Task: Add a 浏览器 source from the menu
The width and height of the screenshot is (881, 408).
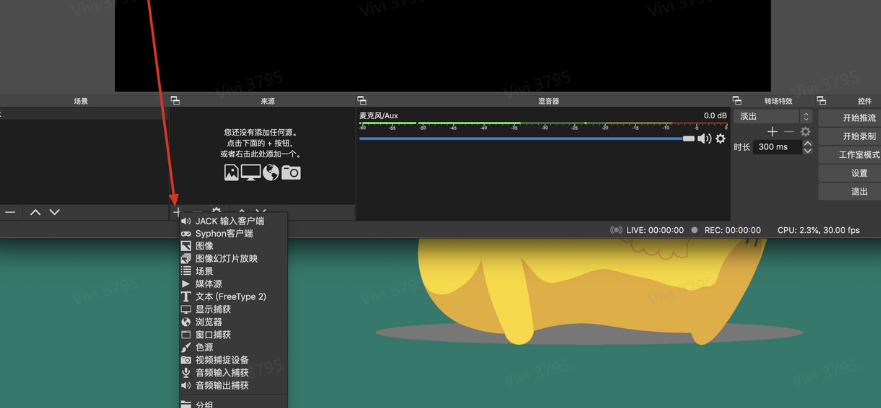Action: point(233,322)
